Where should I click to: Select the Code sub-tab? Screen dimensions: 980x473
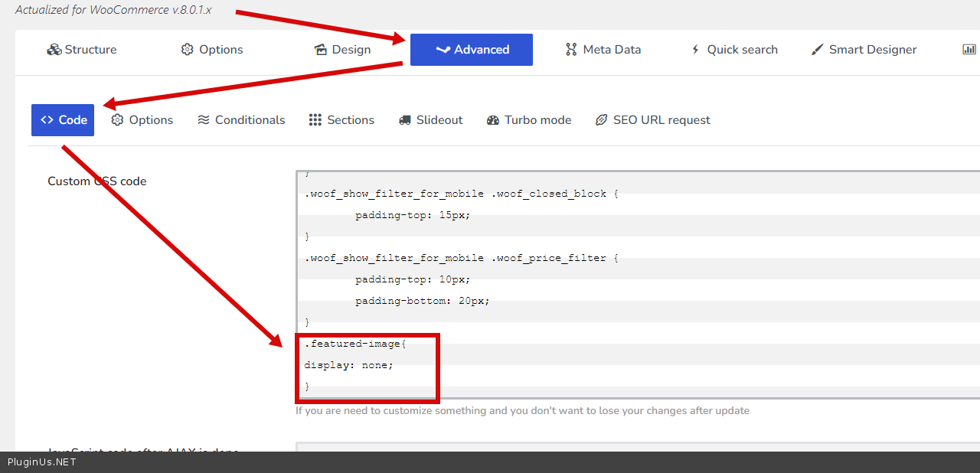(x=63, y=120)
